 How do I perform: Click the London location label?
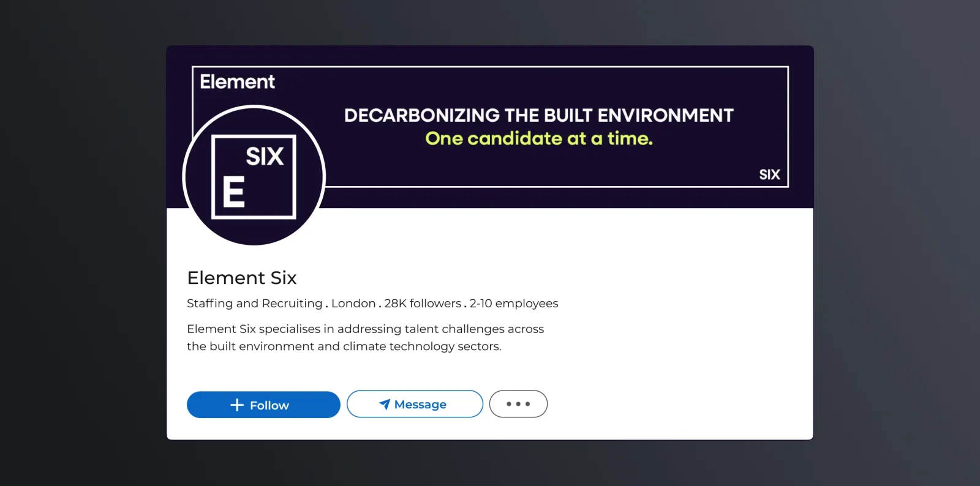[x=353, y=303]
